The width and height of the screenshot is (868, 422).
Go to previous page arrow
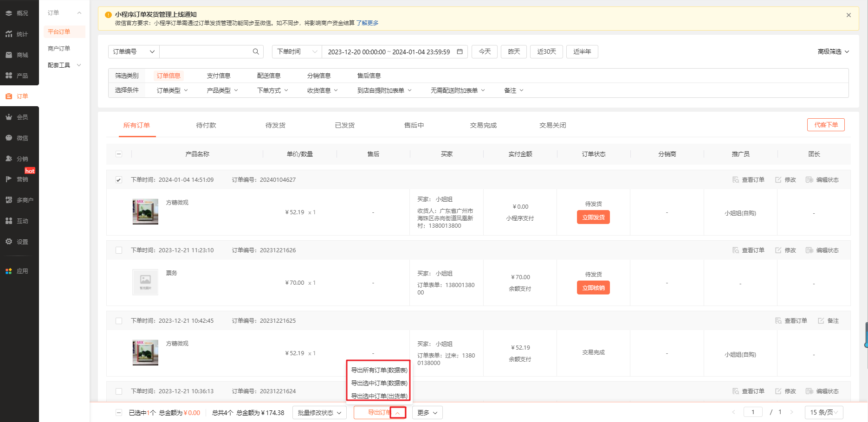(x=733, y=412)
